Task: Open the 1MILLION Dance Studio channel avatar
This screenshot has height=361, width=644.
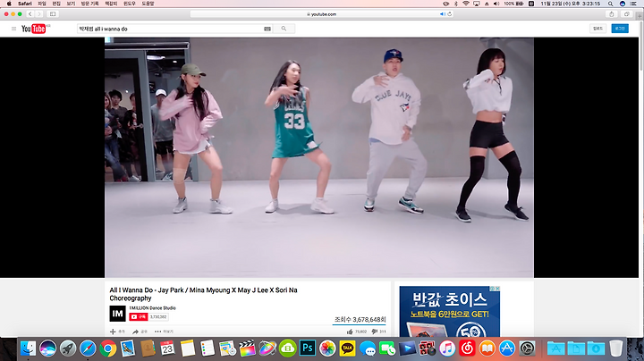Action: point(117,314)
